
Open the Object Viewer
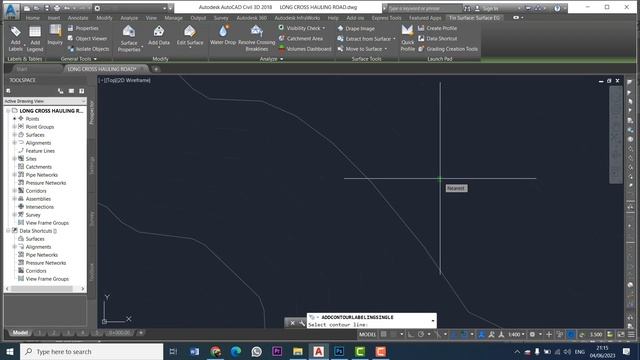87,38
